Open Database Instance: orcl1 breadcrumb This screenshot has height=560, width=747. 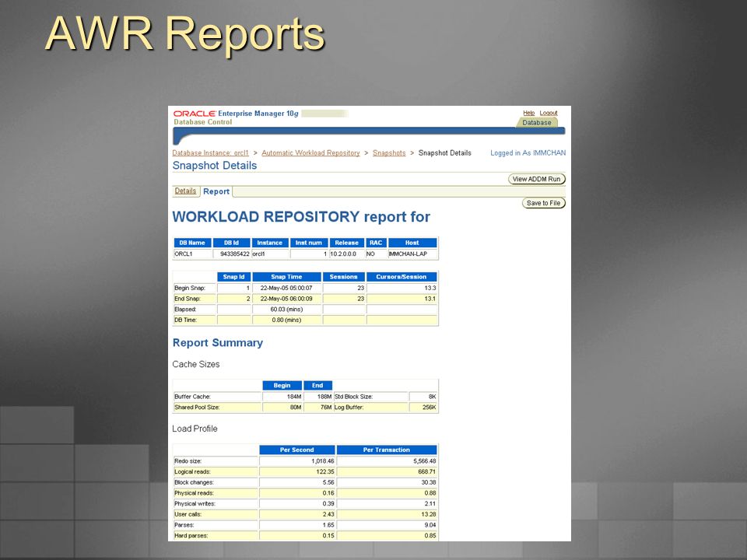[x=211, y=153]
